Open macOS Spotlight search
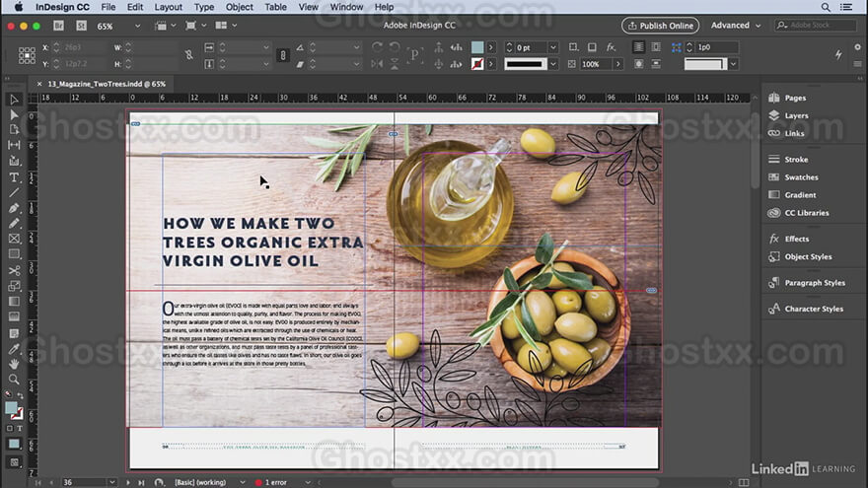The image size is (868, 488). [x=826, y=7]
